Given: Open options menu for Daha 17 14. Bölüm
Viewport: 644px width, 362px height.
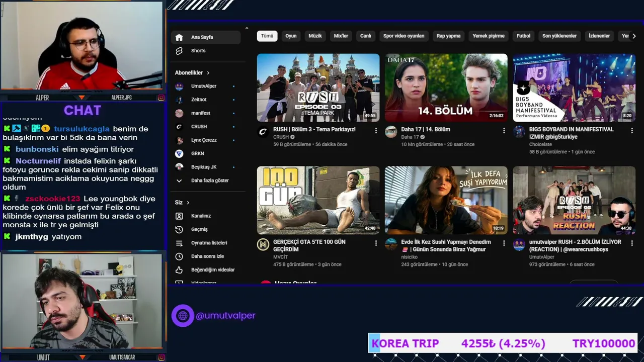Looking at the screenshot, I should click(x=504, y=130).
